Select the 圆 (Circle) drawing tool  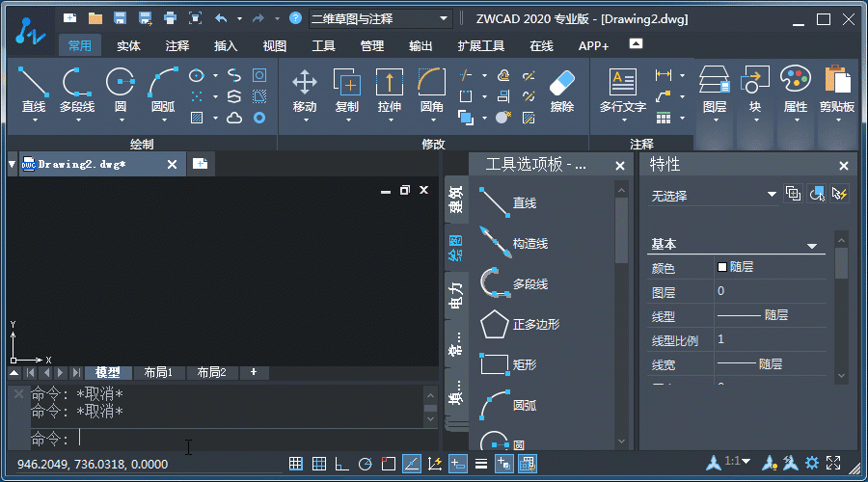pyautogui.click(x=120, y=90)
